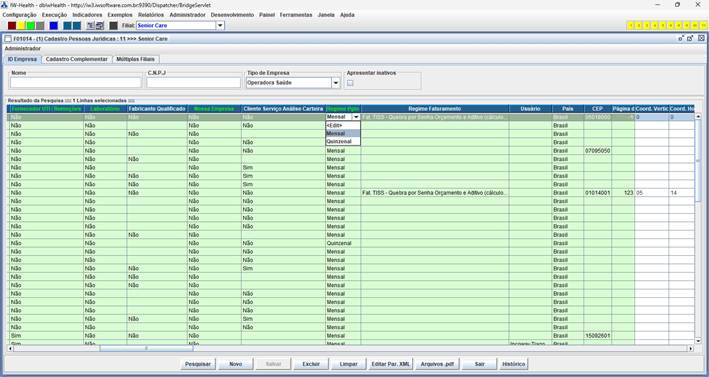
Task: Click the green square toolbar icon
Action: click(x=30, y=26)
